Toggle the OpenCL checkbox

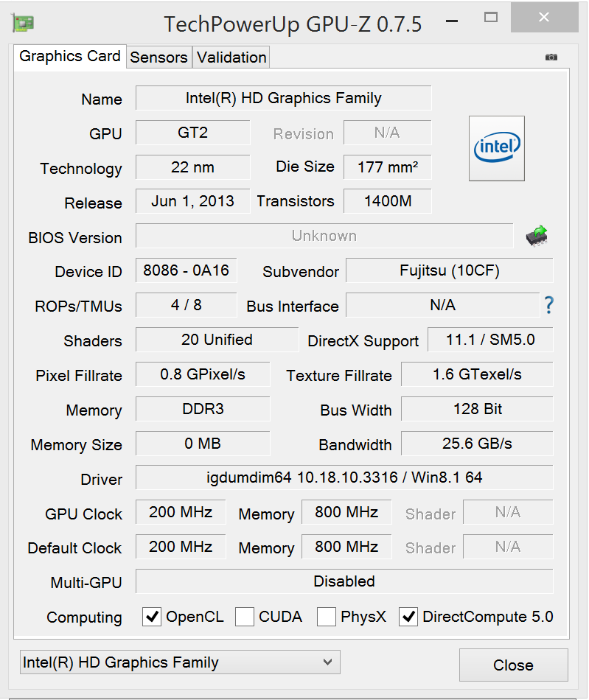click(x=152, y=617)
